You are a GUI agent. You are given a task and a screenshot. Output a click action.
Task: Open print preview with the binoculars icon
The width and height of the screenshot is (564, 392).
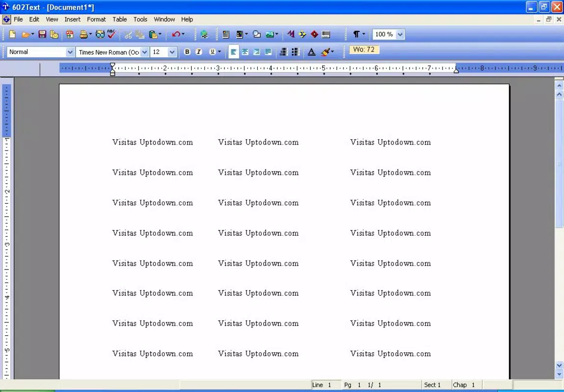pos(100,34)
